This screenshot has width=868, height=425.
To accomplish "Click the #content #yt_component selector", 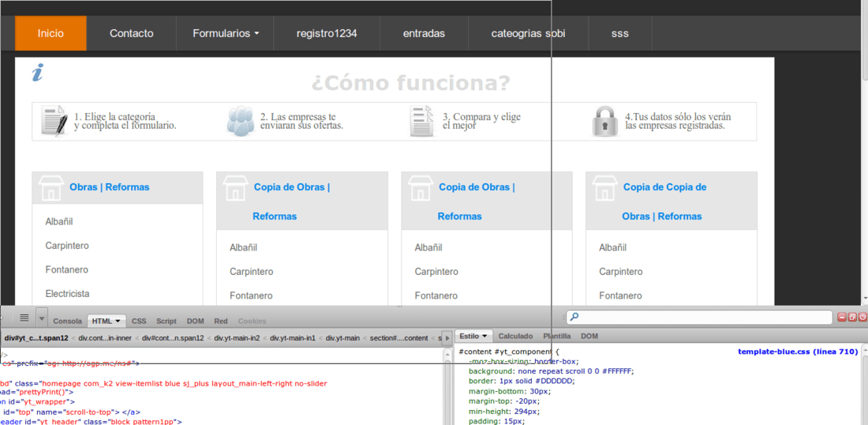I will coord(506,352).
